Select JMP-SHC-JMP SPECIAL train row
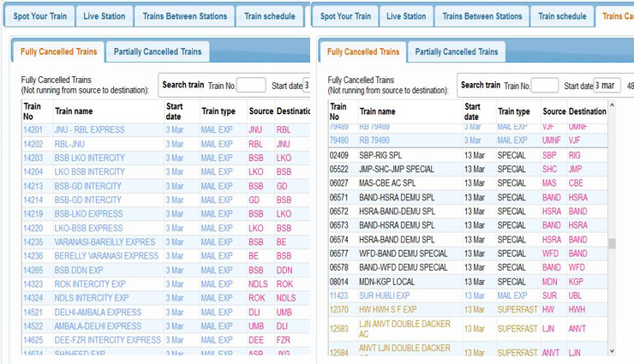This screenshot has width=634, height=364. click(468, 169)
